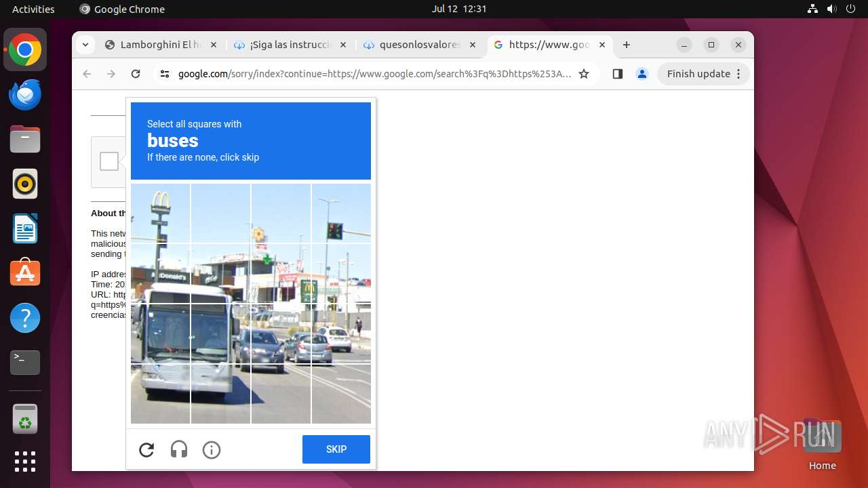Select the tile with the bus front bumper
Image resolution: width=868 pixels, height=488 pixels.
[x=160, y=394]
